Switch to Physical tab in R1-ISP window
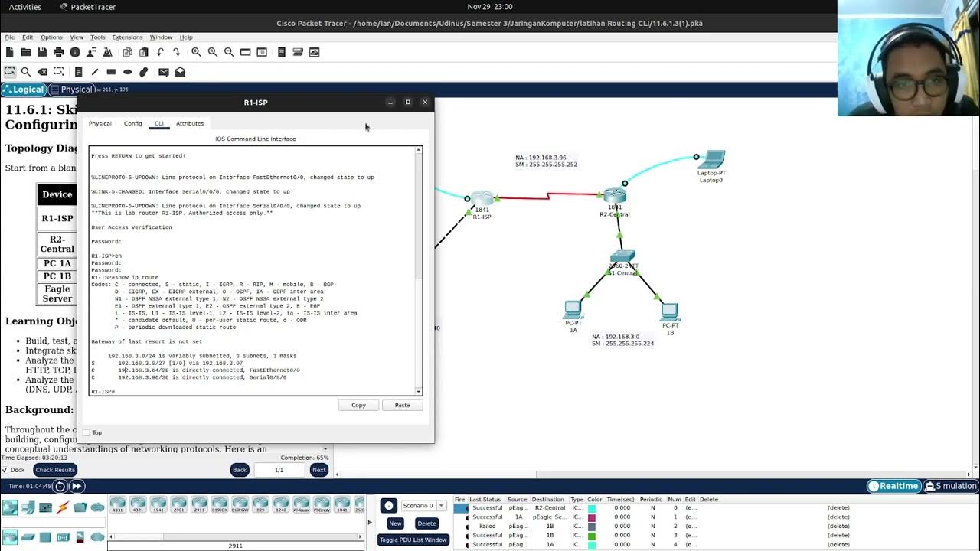980x551 pixels. click(x=100, y=123)
